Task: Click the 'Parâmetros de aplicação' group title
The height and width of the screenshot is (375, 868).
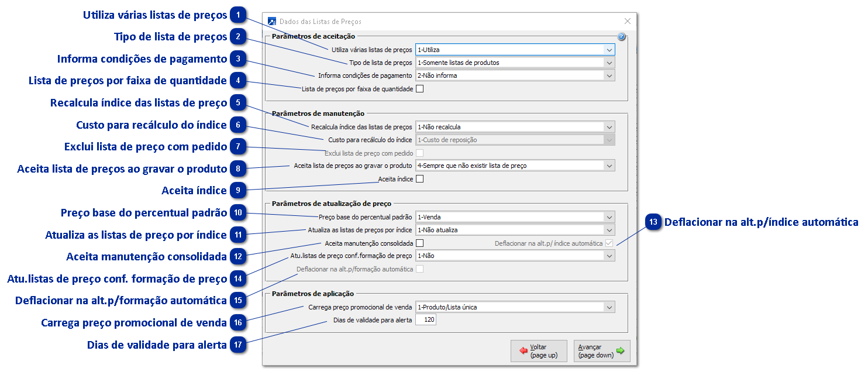Action: click(x=313, y=294)
